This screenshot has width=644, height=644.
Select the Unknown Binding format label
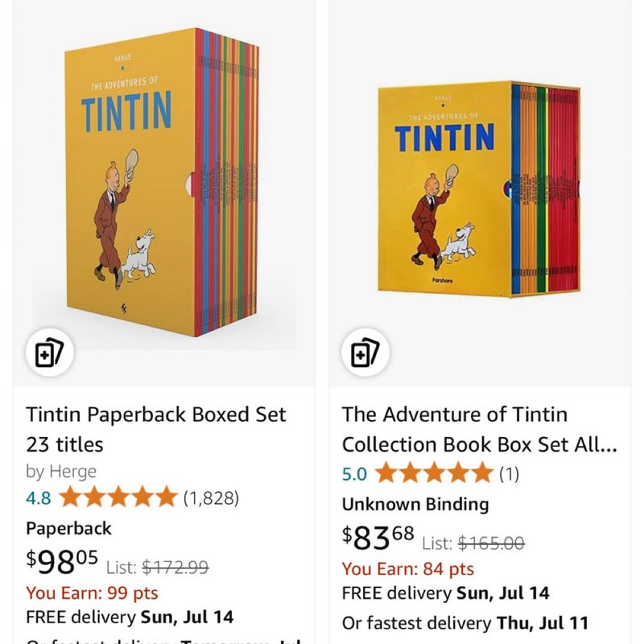click(x=415, y=504)
